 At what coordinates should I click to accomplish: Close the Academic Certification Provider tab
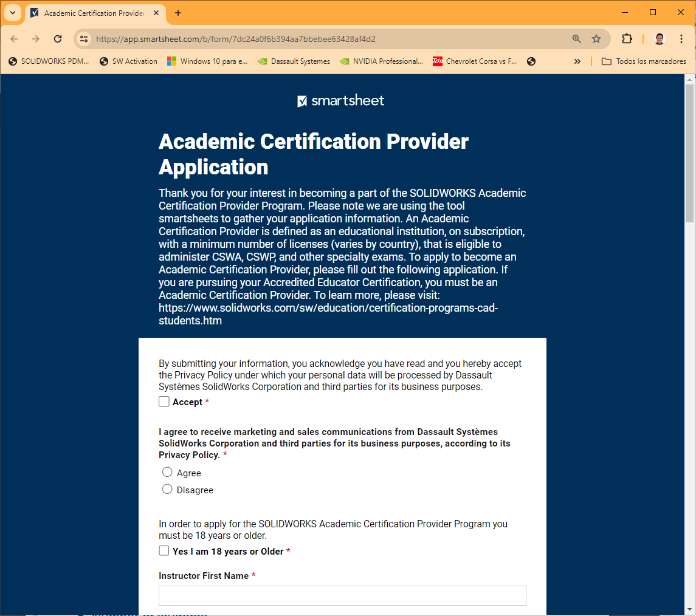point(156,13)
